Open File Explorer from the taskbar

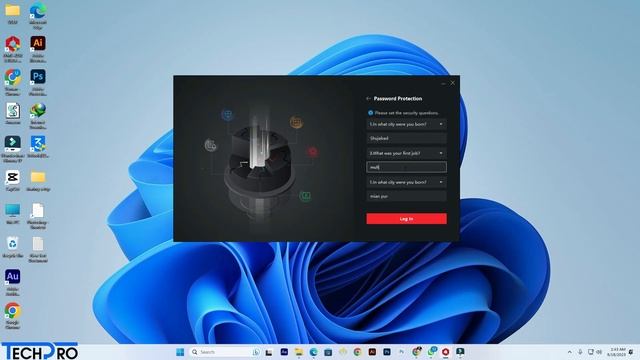click(299, 352)
